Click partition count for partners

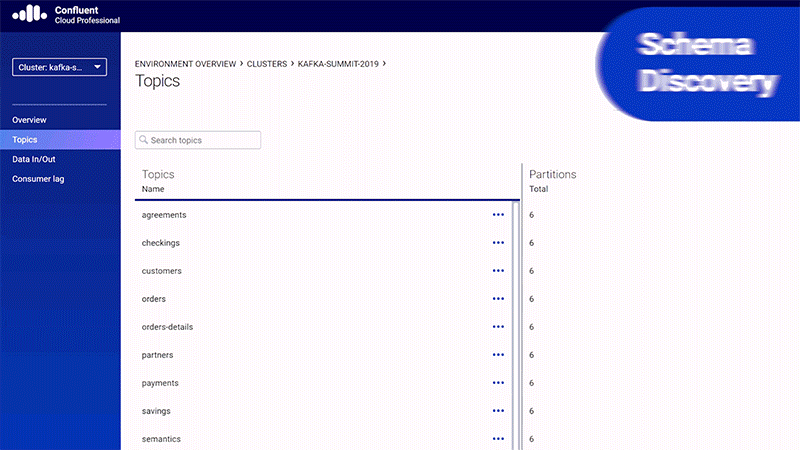[532, 355]
